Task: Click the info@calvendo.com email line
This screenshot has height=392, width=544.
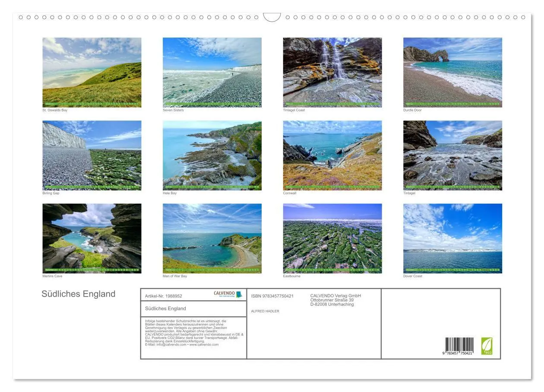Action: click(182, 345)
